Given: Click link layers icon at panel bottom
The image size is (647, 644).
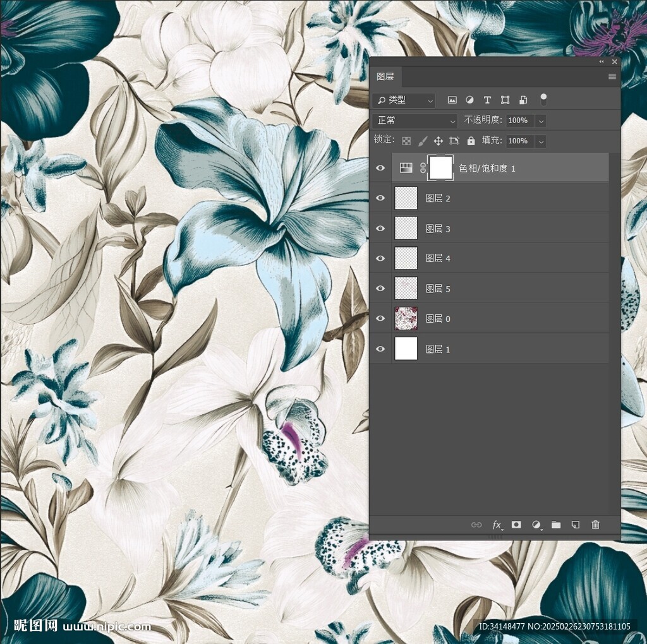Looking at the screenshot, I should [476, 525].
